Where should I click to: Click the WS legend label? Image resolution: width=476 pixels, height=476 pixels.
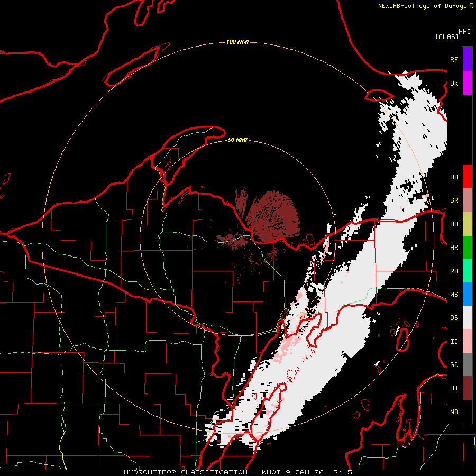pyautogui.click(x=454, y=295)
